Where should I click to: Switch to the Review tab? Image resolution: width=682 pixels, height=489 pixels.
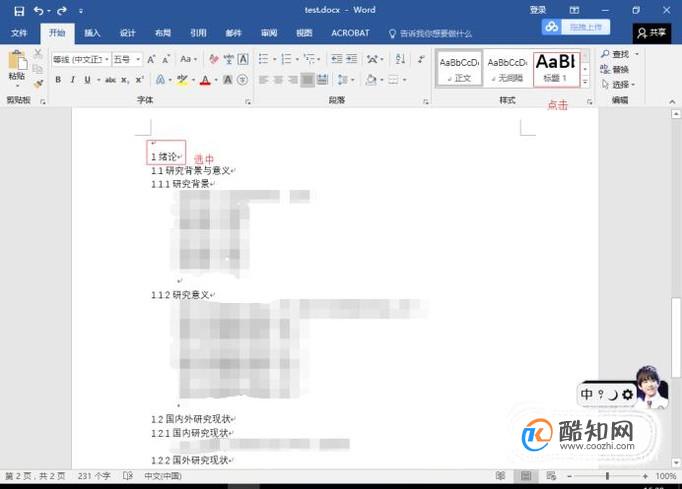pos(269,33)
